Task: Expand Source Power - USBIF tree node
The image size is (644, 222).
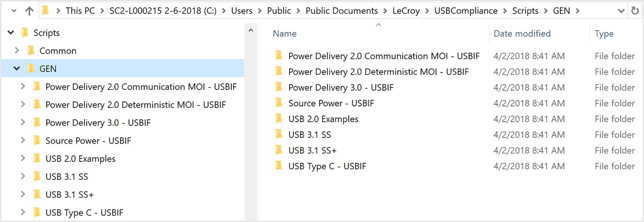Action: 23,141
